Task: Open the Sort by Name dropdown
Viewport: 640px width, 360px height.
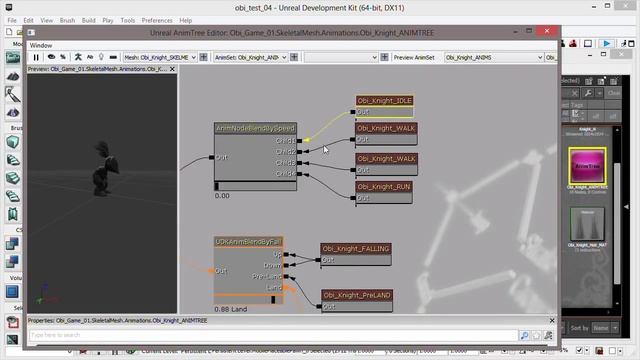Action: click(605, 328)
